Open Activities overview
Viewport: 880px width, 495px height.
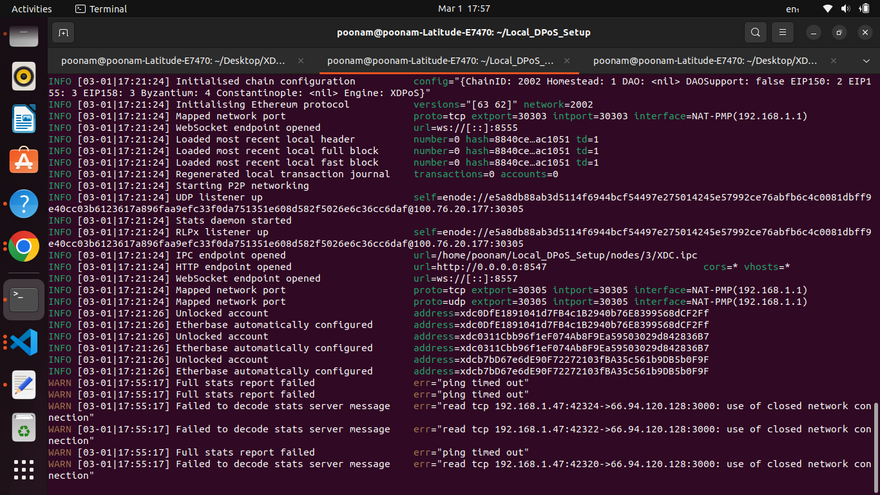pyautogui.click(x=31, y=9)
